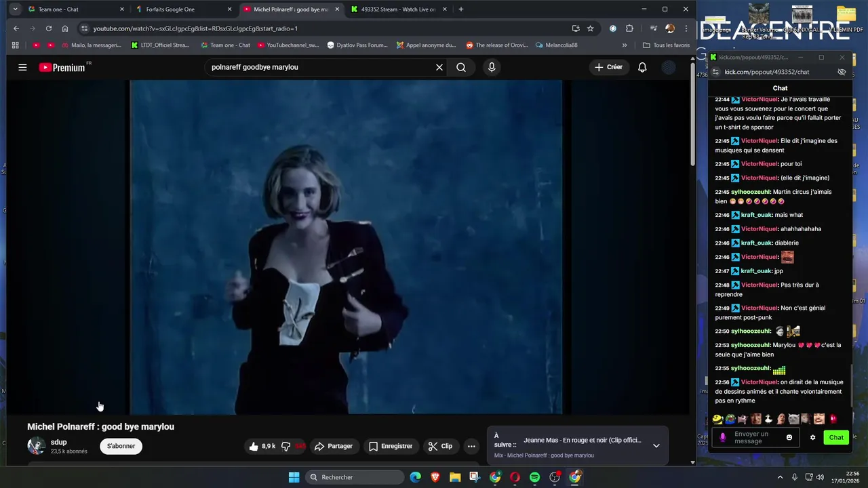Viewport: 868px width, 488px height.
Task: Open the more actions three-dot menu under video
Action: [471, 446]
